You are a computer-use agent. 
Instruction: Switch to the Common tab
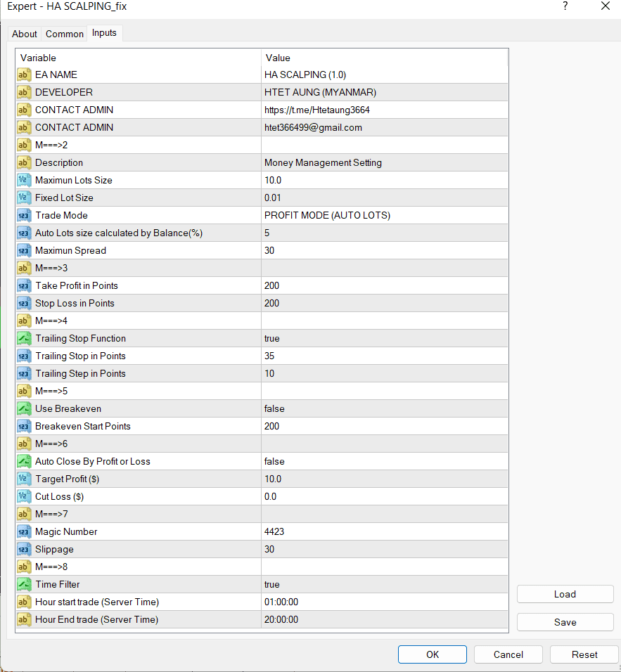point(65,34)
